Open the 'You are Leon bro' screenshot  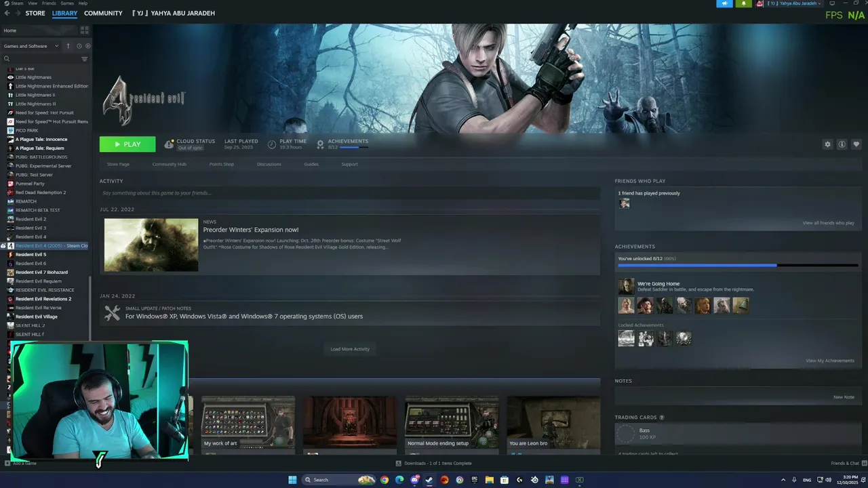point(553,424)
